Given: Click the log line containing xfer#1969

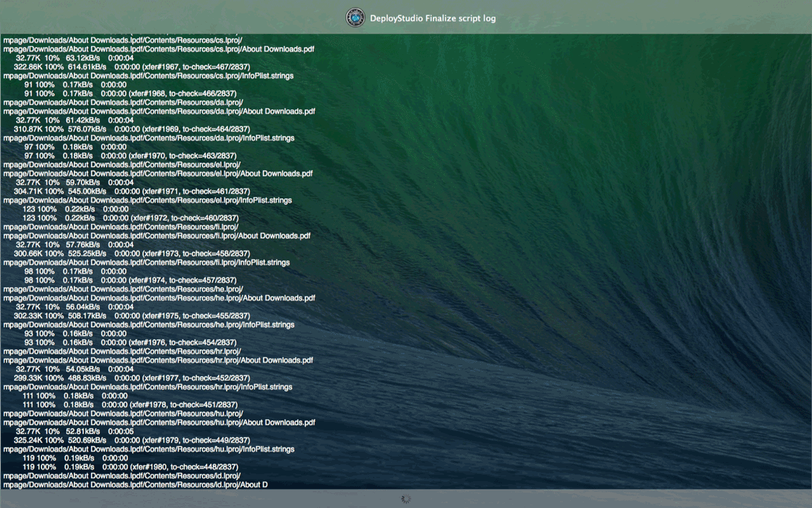Looking at the screenshot, I should point(132,129).
